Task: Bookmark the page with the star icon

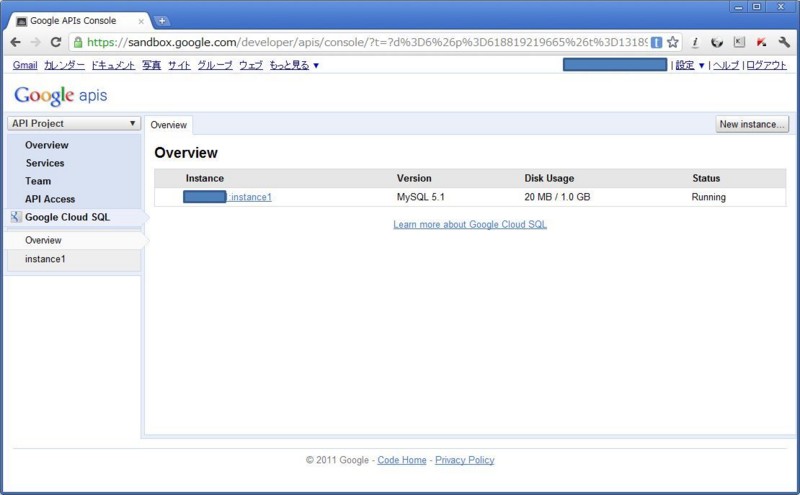Action: [673, 42]
